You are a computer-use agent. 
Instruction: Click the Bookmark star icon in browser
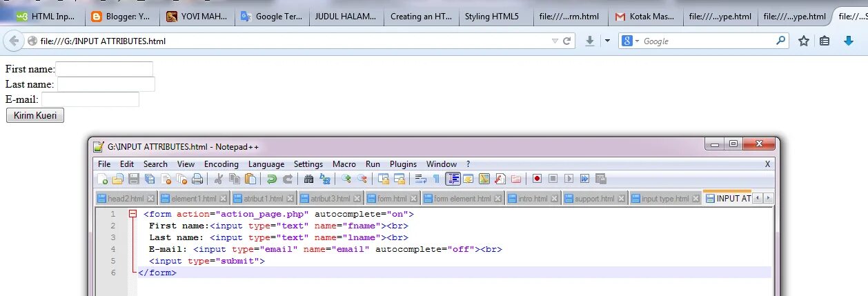(804, 41)
